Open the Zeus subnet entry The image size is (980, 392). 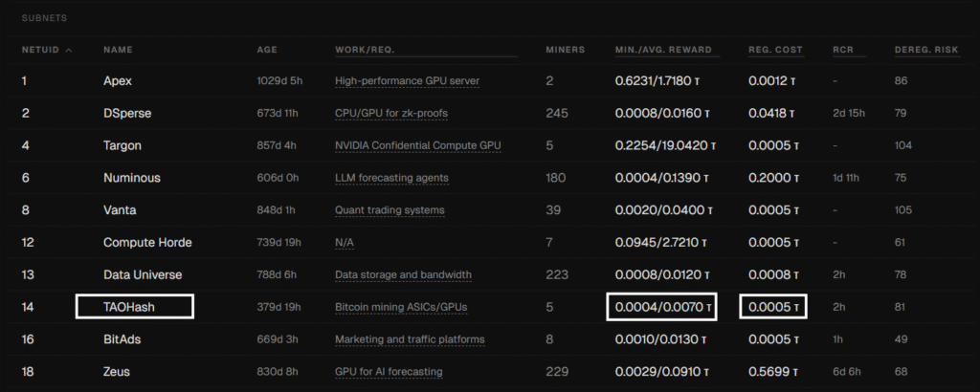click(x=117, y=371)
